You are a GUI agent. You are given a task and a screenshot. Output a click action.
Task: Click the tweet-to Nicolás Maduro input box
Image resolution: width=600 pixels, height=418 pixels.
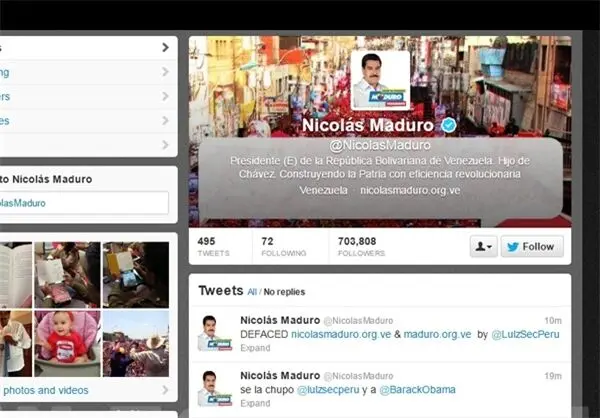tap(83, 203)
